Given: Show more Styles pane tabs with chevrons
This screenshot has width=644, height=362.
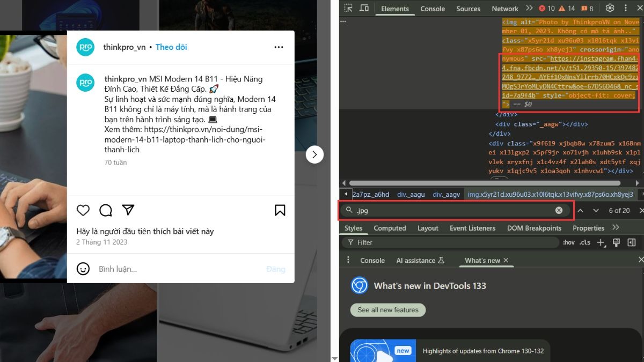Looking at the screenshot, I should 615,228.
